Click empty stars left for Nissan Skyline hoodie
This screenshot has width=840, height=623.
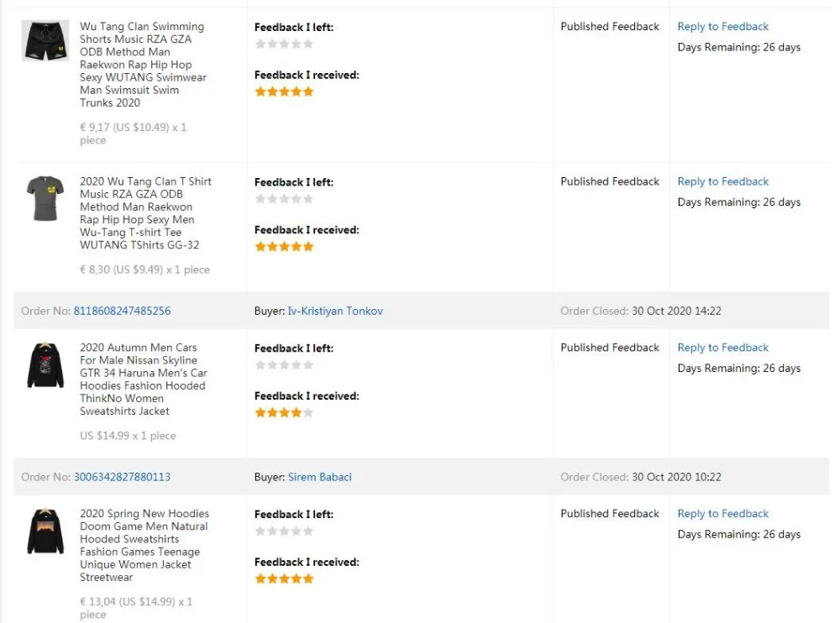tap(284, 365)
